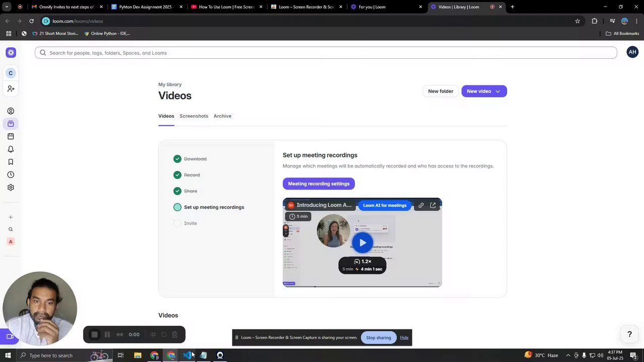Select the Invite checklist step

(185, 223)
